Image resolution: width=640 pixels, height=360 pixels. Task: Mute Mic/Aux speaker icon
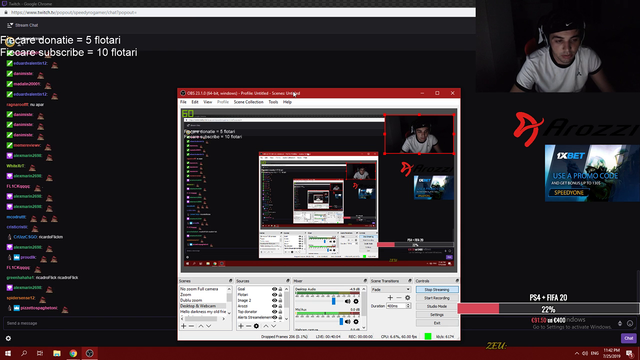tap(347, 322)
